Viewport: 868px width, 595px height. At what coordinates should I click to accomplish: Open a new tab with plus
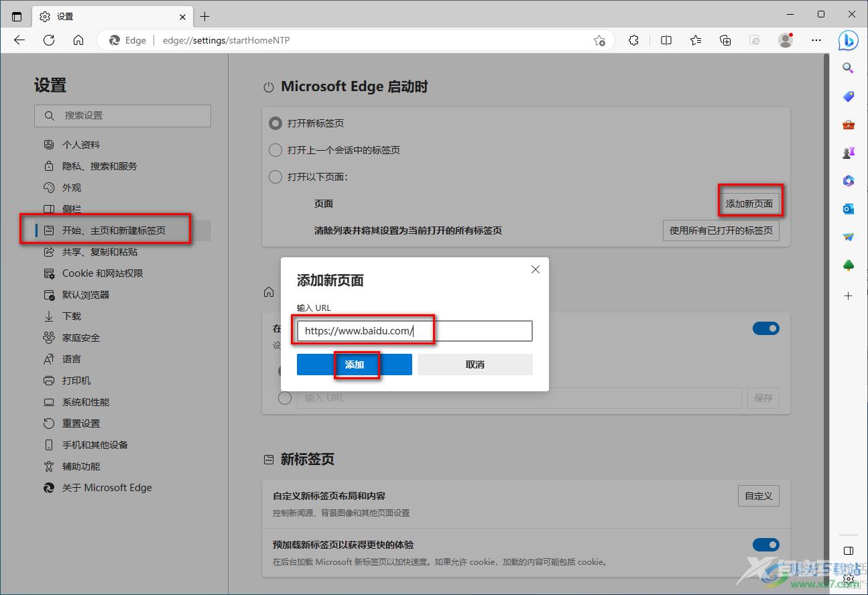[205, 16]
